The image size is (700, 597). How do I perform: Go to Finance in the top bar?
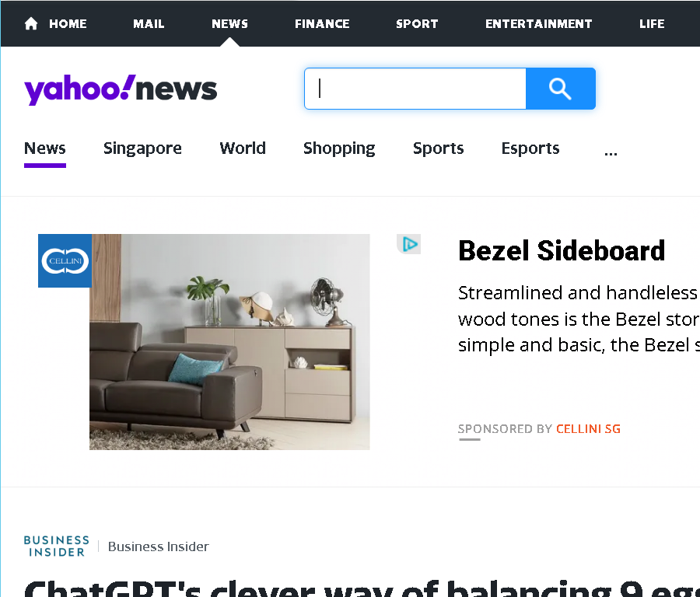click(x=322, y=23)
